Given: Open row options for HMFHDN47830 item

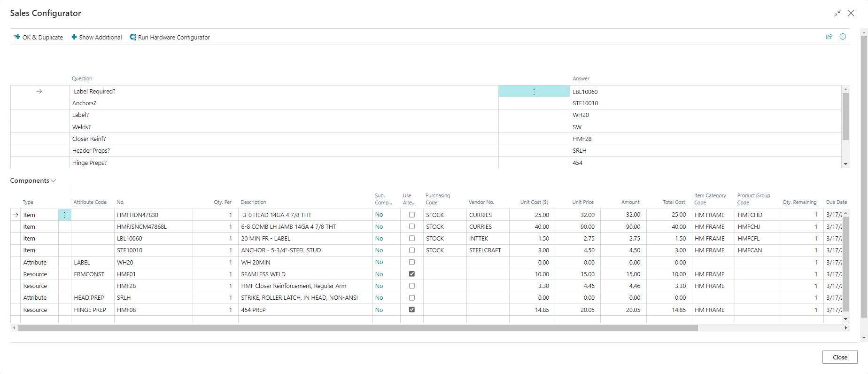Looking at the screenshot, I should coord(65,215).
